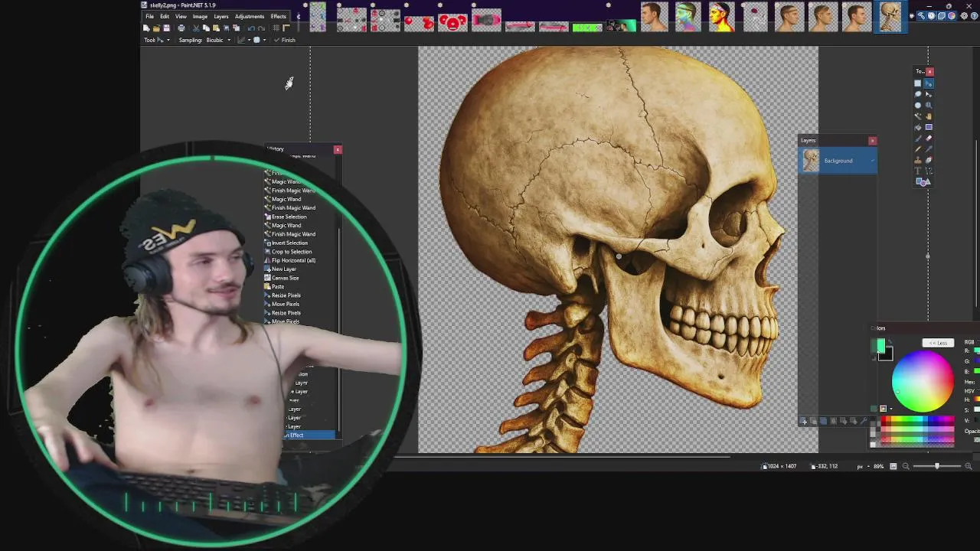Click the zoom out magnifier icon
The width and height of the screenshot is (980, 551).
906,466
